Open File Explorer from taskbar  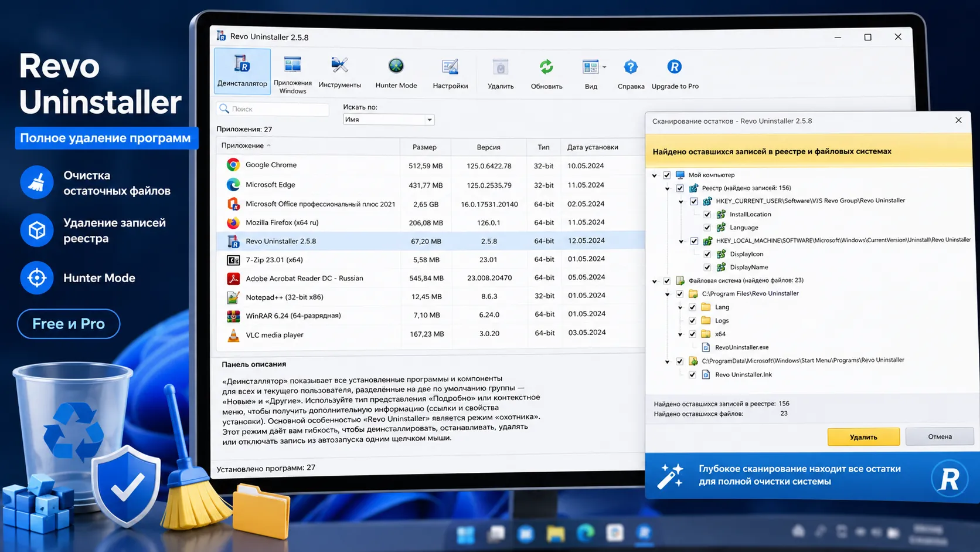(x=555, y=534)
